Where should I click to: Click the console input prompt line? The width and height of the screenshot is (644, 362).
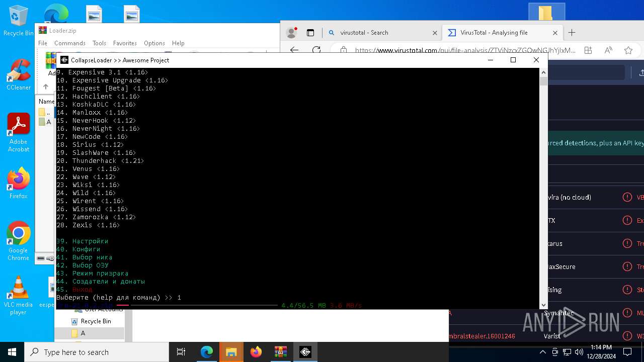pos(119,298)
